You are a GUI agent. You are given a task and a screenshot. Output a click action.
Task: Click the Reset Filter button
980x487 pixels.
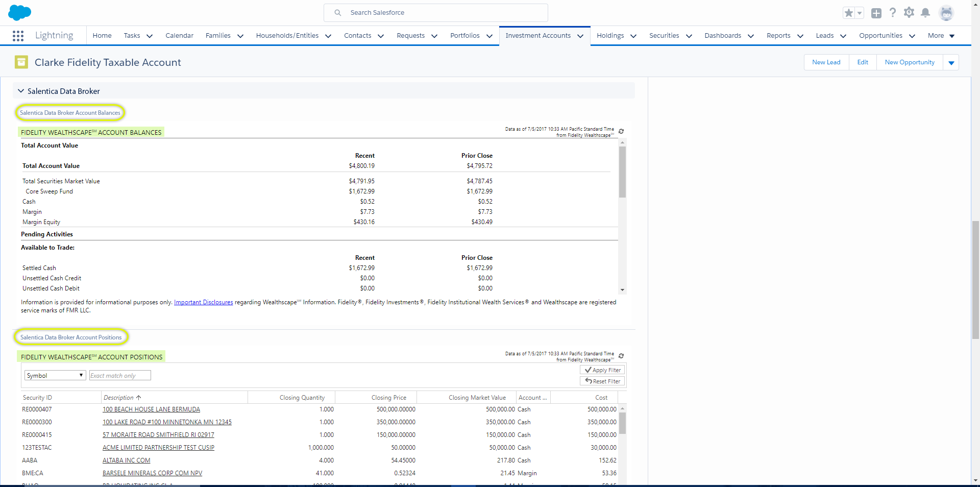tap(603, 381)
